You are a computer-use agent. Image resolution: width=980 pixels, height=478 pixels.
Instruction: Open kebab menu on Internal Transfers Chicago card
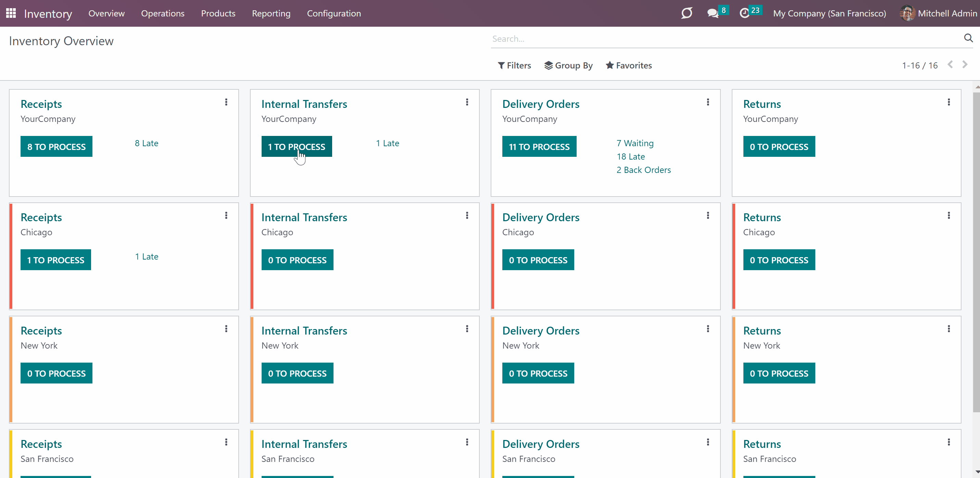[467, 215]
